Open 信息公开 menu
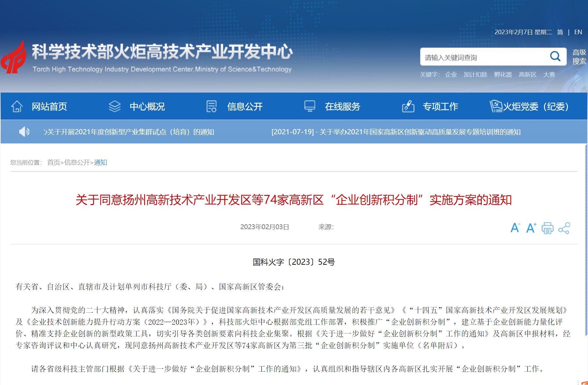Viewport: 588px width, 385px height. click(x=245, y=107)
